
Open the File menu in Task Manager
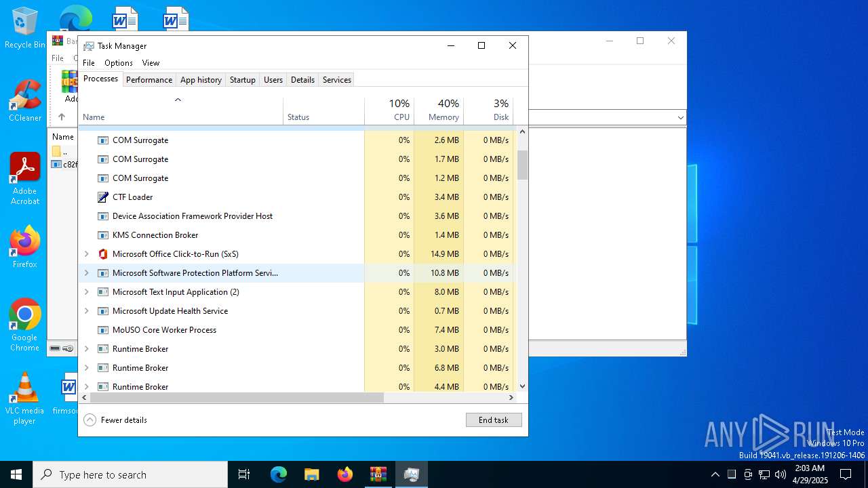(89, 63)
